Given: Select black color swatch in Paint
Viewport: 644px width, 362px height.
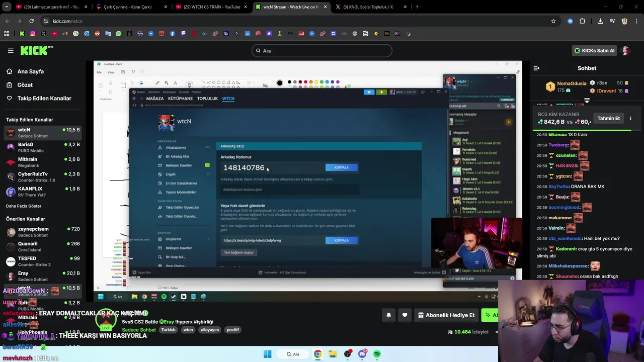Looking at the screenshot, I should pyautogui.click(x=289, y=82).
